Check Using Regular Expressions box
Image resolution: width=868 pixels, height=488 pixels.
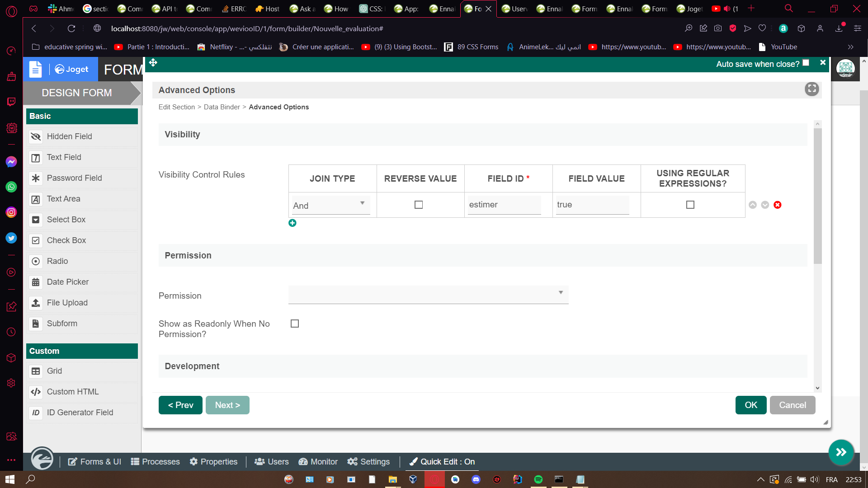[x=690, y=205]
